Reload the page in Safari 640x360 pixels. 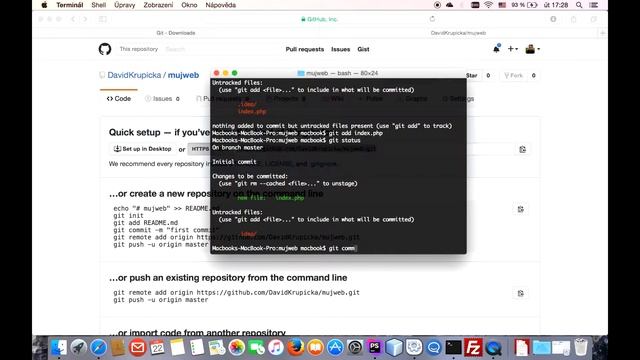[432, 19]
